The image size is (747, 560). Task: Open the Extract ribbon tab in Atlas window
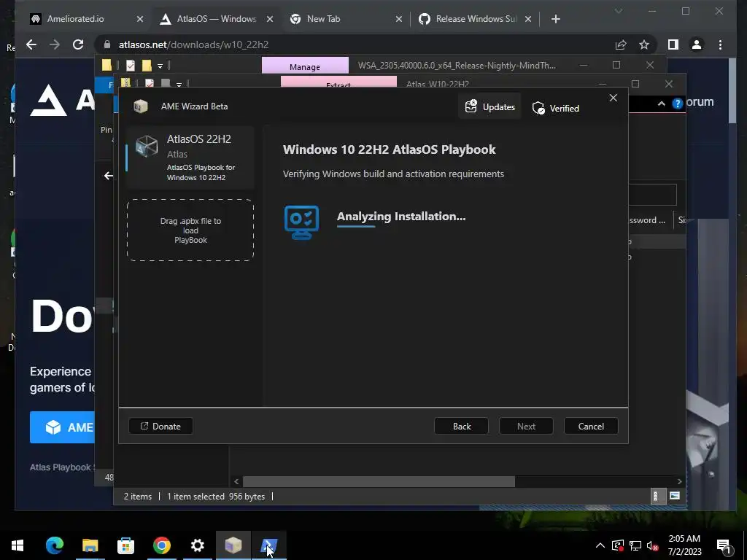pos(338,82)
